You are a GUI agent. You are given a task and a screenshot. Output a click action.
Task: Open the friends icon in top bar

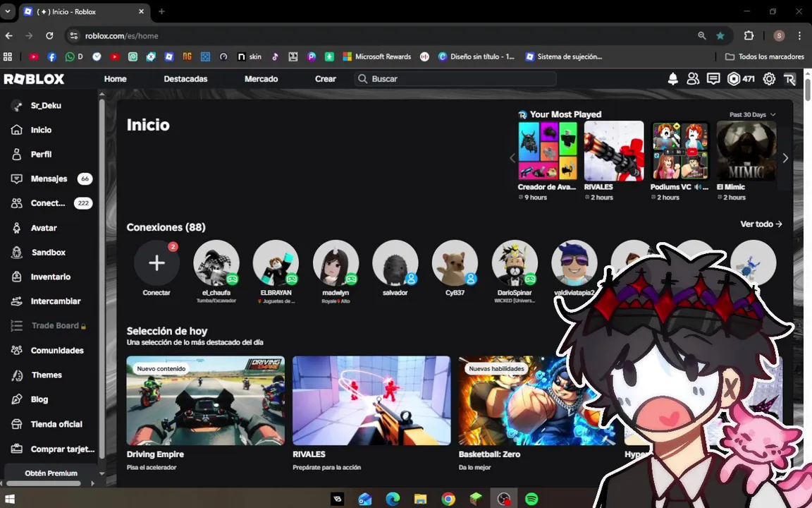[693, 79]
